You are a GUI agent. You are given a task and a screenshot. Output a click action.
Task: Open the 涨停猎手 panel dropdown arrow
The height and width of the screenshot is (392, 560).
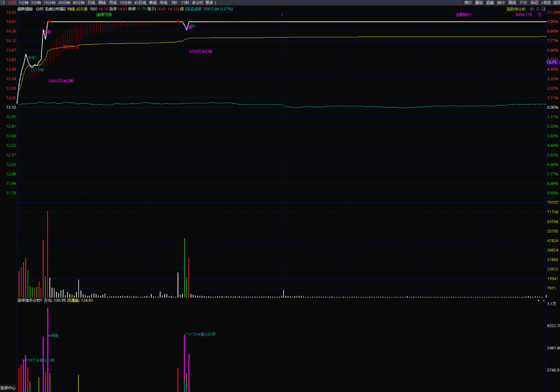pos(538,301)
